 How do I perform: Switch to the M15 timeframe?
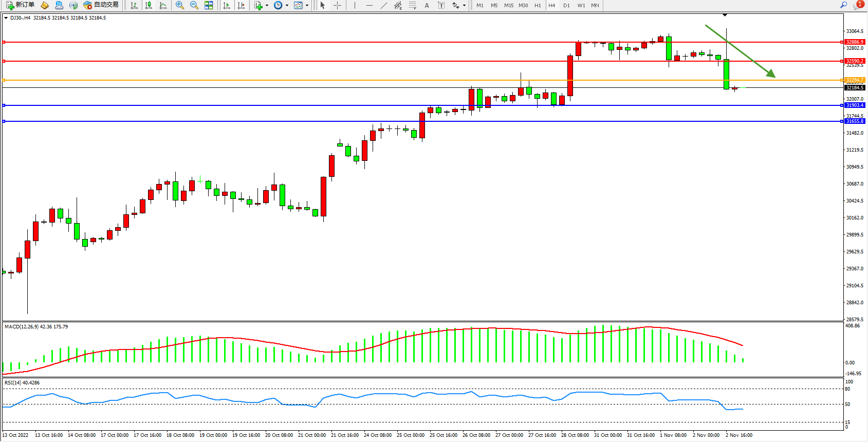[x=508, y=5]
